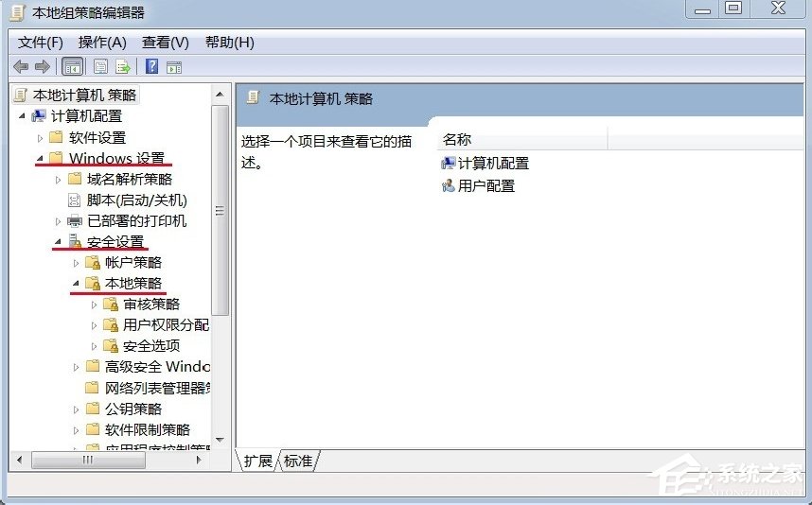The height and width of the screenshot is (505, 812).
Task: Click the 名称 column header
Action: [x=521, y=139]
